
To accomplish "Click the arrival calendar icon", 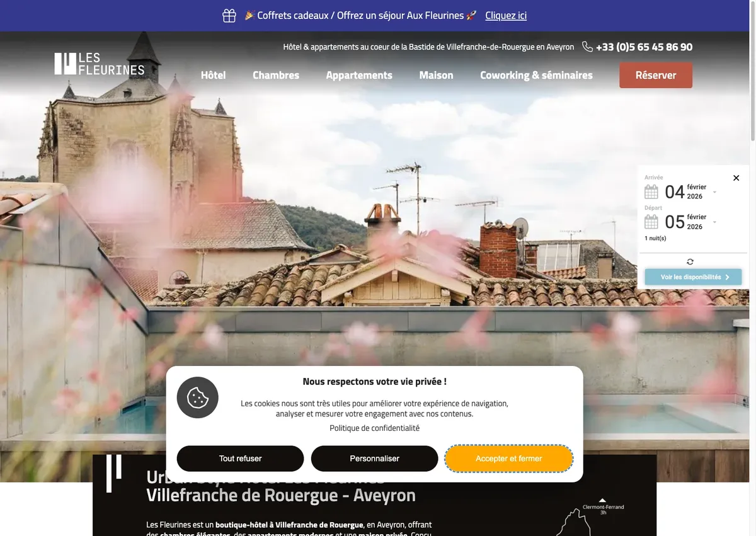I will 651,191.
